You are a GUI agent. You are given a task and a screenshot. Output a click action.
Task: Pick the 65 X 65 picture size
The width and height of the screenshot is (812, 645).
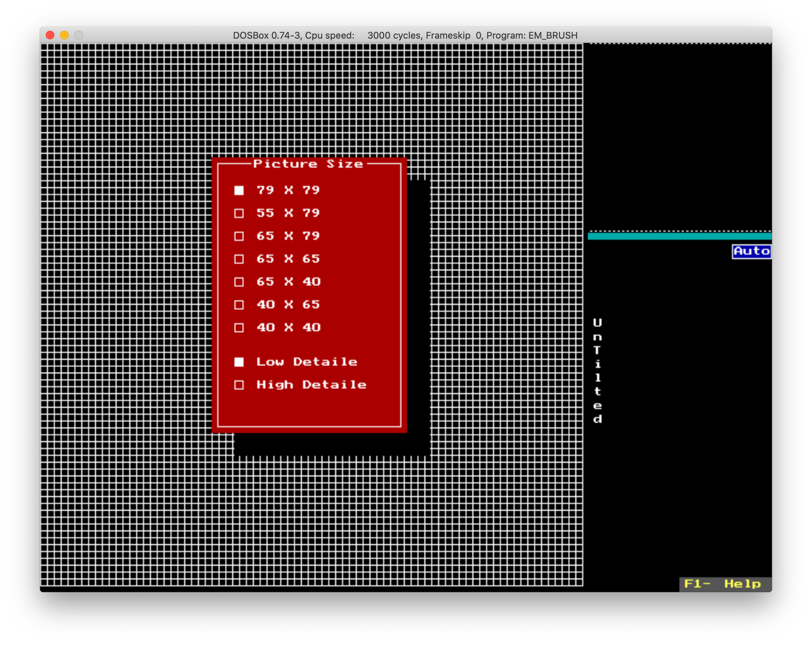click(239, 259)
